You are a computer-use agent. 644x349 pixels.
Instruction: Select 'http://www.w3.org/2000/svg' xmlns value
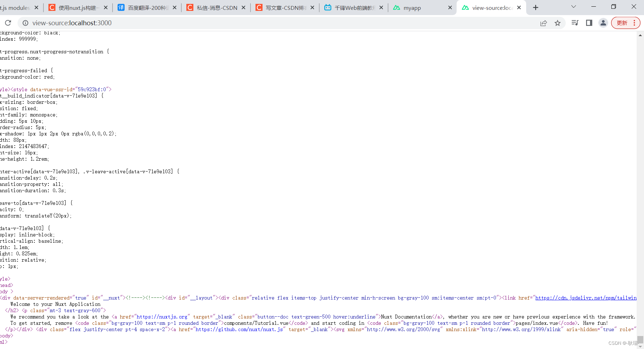404,329
